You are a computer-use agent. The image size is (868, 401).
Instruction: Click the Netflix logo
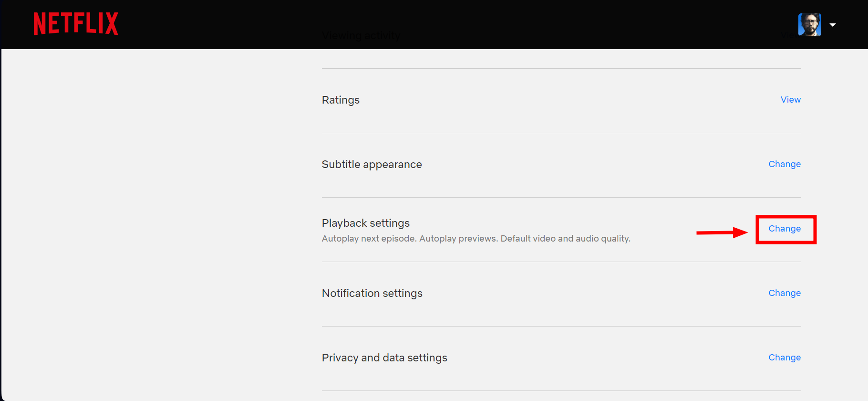tap(76, 23)
